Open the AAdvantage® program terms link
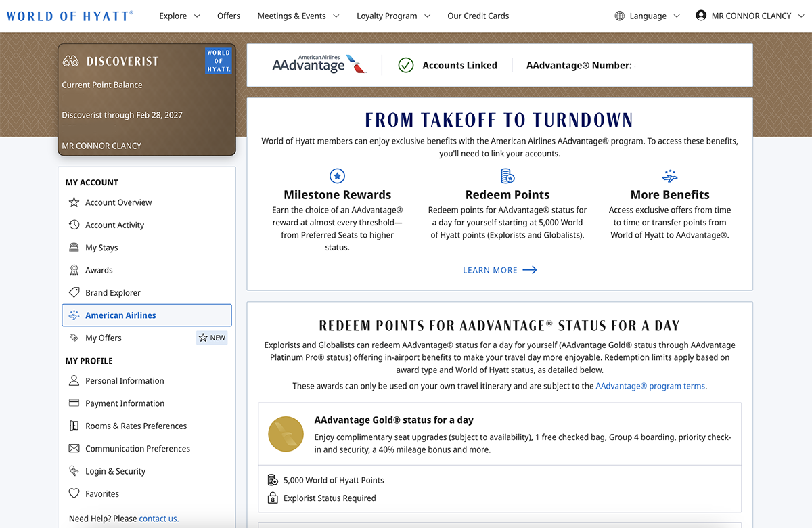This screenshot has height=528, width=812. [x=650, y=386]
